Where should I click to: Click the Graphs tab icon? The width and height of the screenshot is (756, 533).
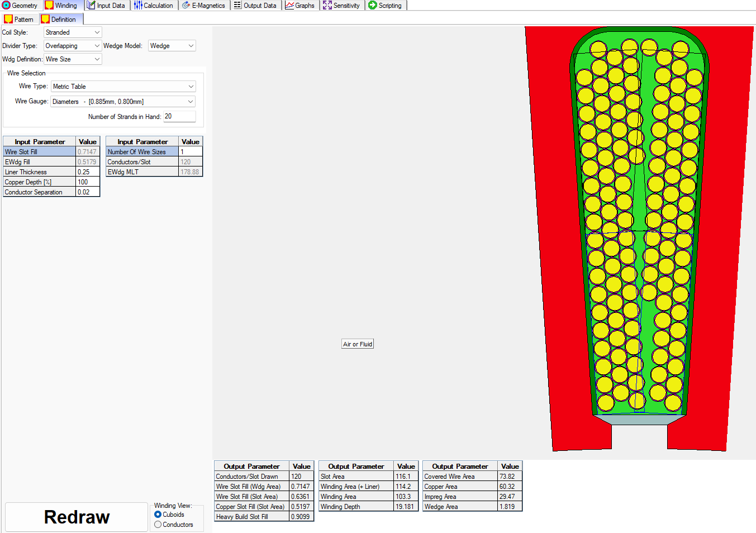pos(289,6)
